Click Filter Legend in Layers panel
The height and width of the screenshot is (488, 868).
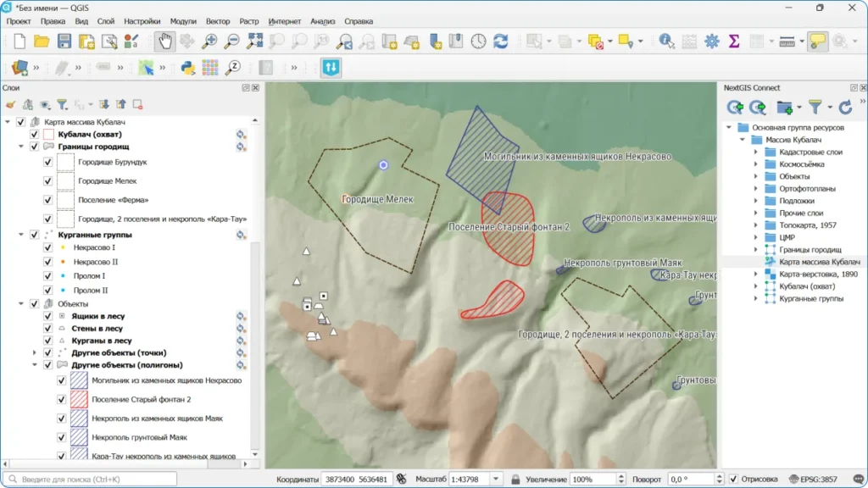63,105
